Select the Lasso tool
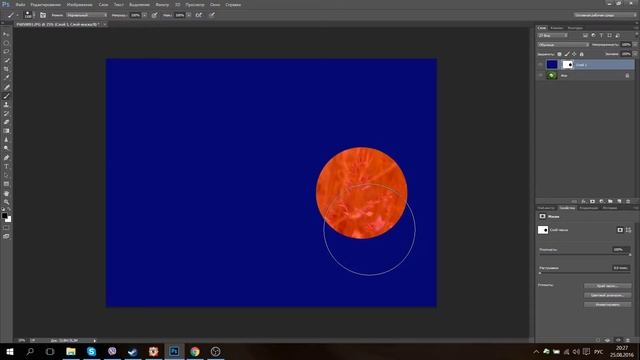Viewport: 640px width, 360px height. (x=6, y=52)
